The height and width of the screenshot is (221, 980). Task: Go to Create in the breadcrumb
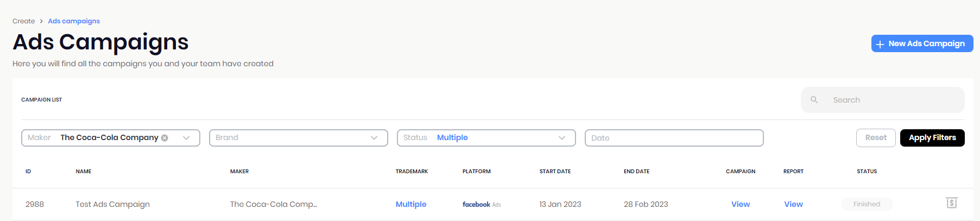23,21
